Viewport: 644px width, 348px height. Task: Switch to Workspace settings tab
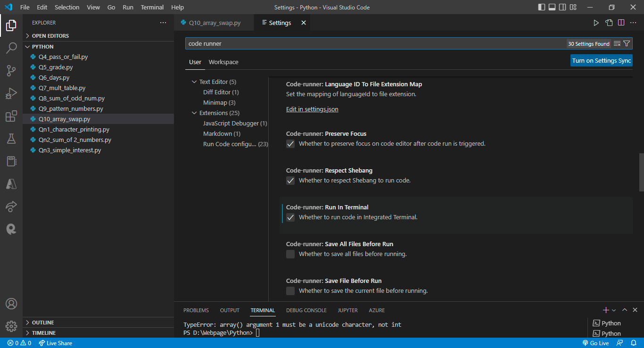point(223,62)
